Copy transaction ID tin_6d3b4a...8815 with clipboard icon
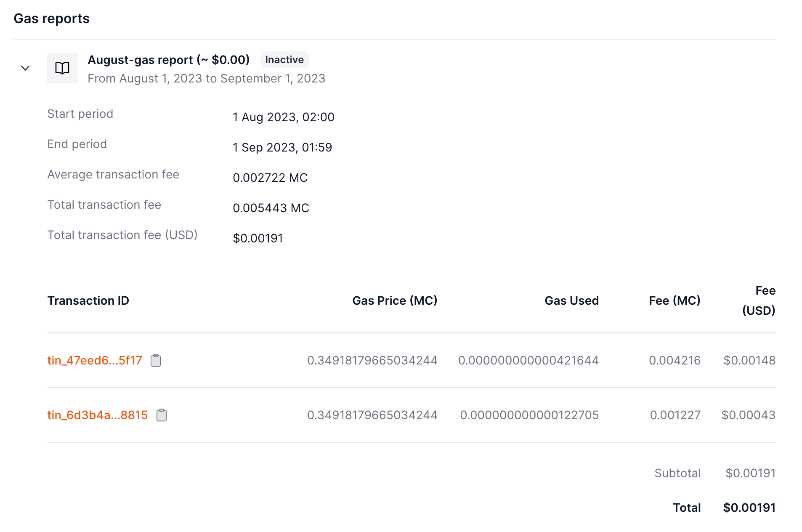 point(162,415)
